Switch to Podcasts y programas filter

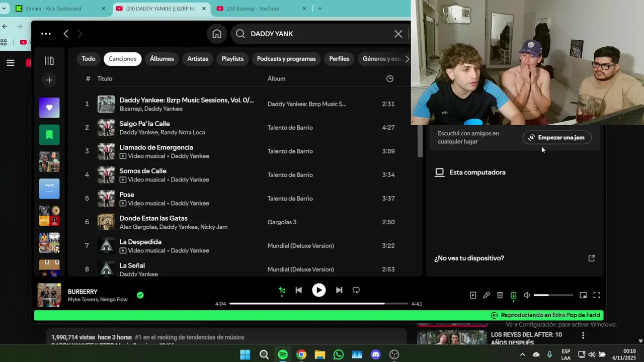pos(286,59)
